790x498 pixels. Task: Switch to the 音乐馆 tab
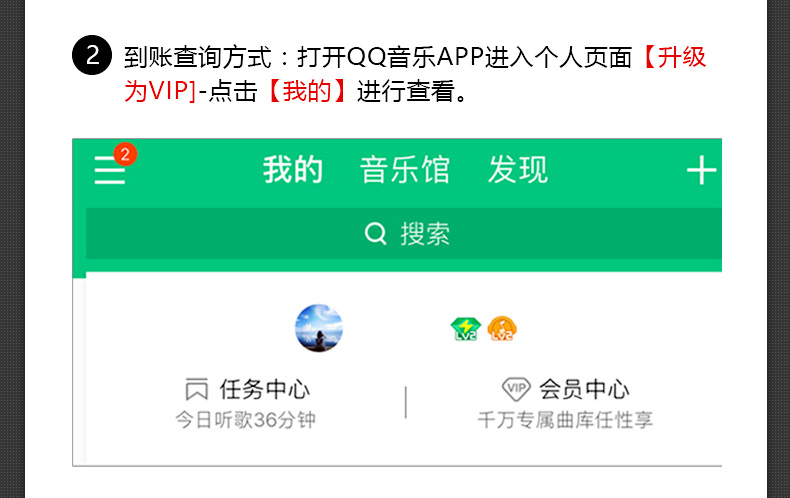[x=405, y=169]
